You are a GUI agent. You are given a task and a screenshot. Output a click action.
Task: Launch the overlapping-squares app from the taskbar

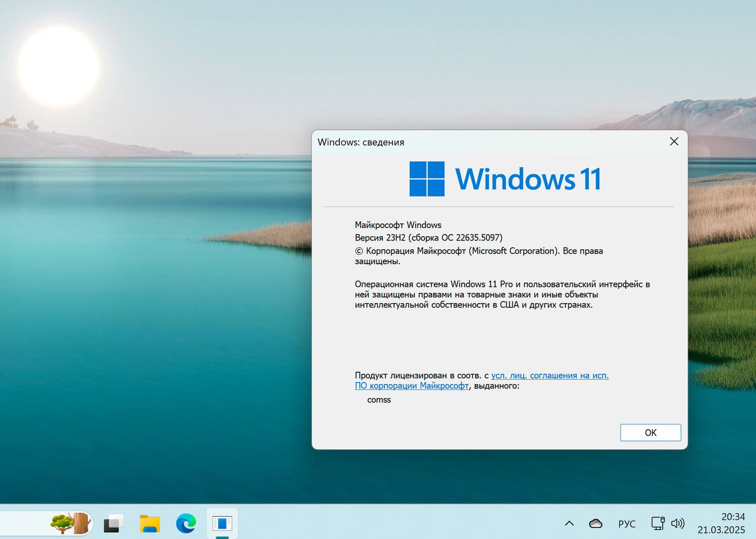coord(113,524)
